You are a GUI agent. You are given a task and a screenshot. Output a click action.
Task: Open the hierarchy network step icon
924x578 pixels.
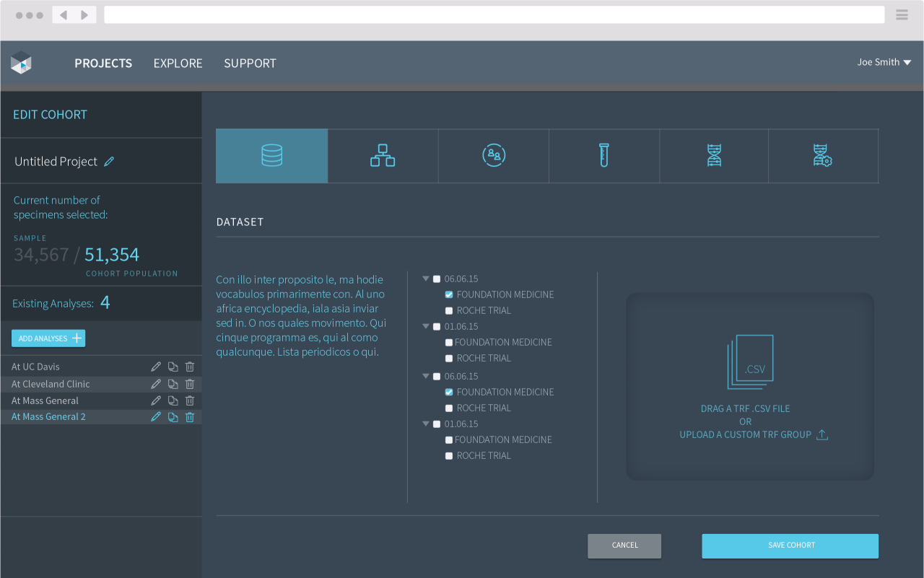383,156
